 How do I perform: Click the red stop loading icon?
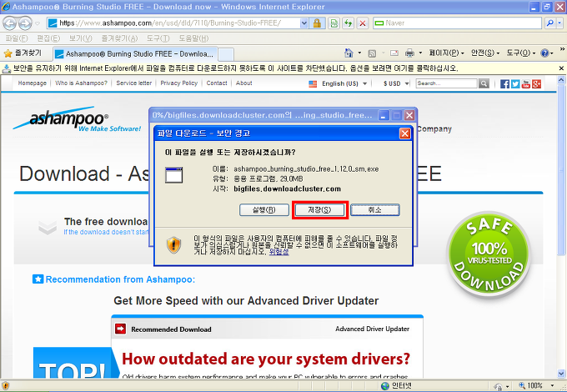363,23
